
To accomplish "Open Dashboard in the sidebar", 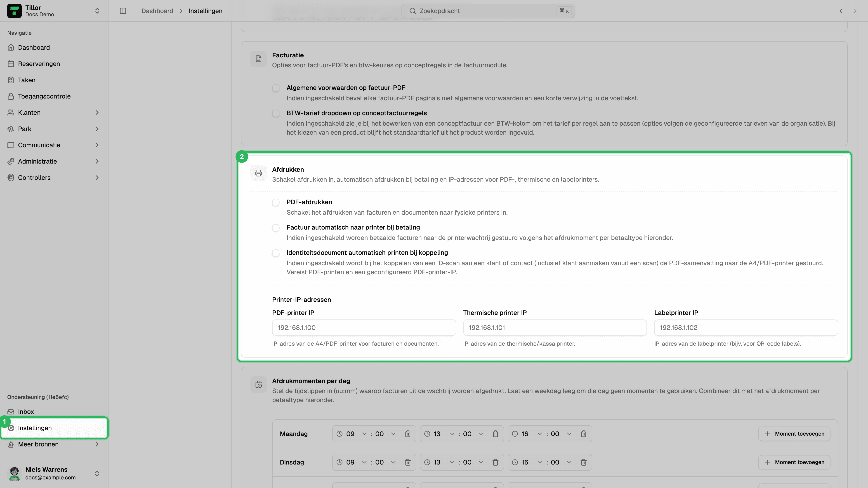I will [x=54, y=47].
